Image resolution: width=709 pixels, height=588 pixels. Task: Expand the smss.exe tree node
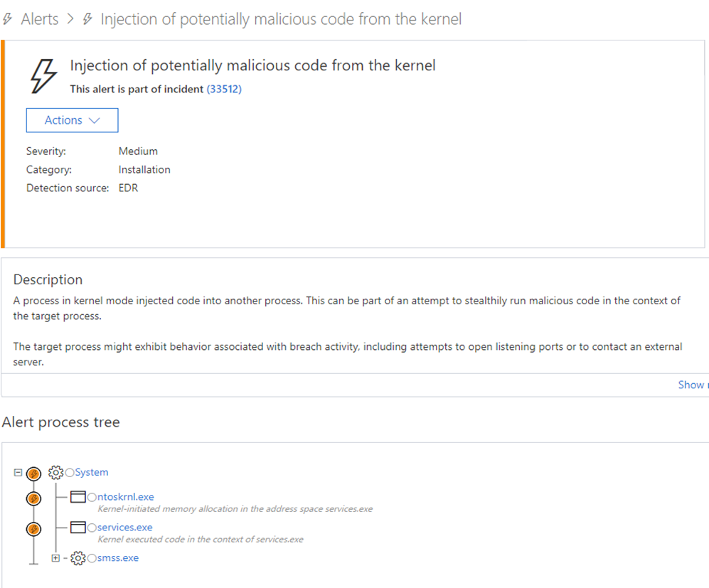click(55, 557)
